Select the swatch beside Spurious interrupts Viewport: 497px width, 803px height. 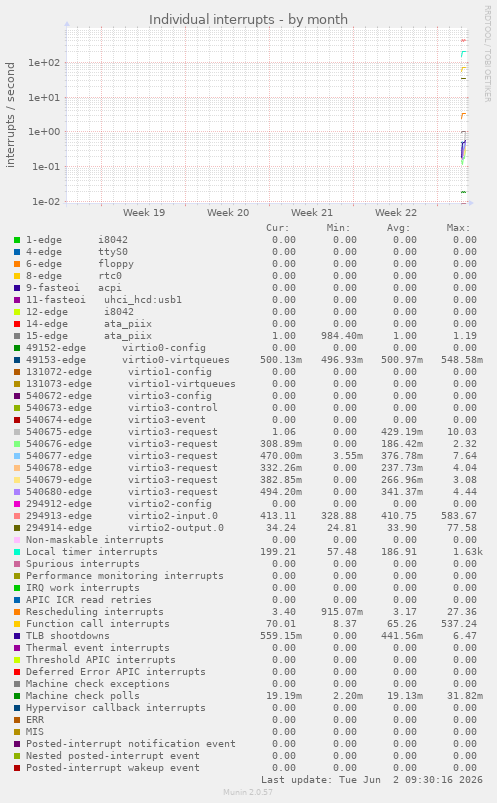click(x=17, y=564)
